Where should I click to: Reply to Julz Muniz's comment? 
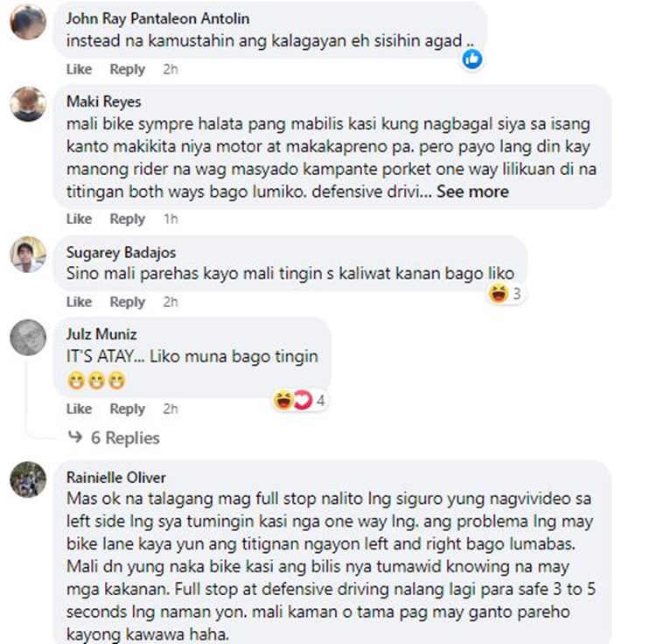[x=127, y=409]
